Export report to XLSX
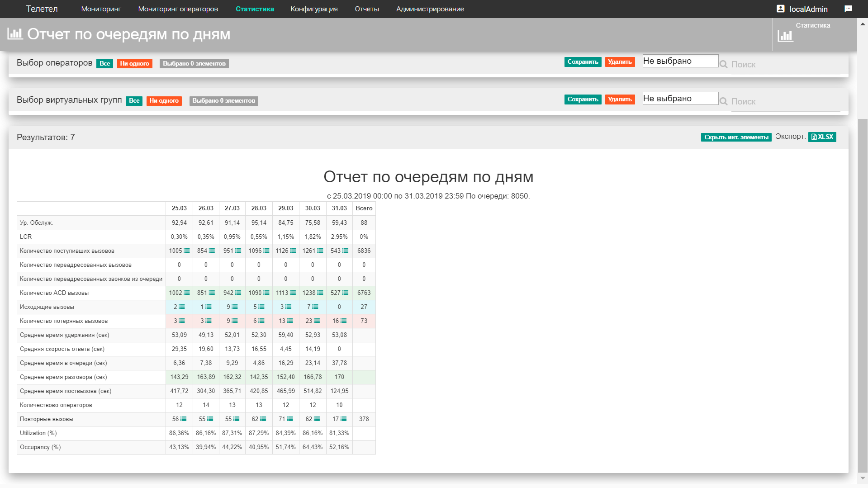This screenshot has width=868, height=488. [x=822, y=137]
